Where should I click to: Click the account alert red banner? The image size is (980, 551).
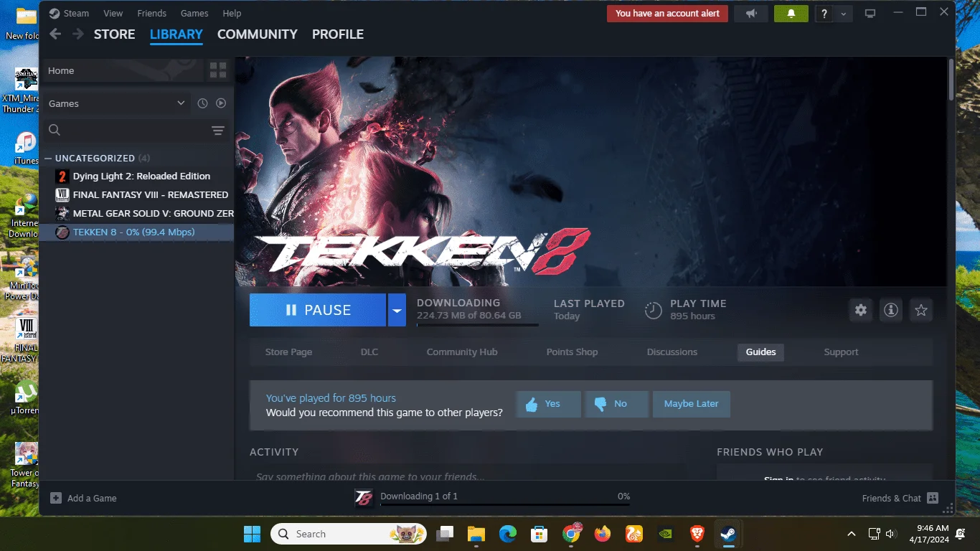click(667, 13)
